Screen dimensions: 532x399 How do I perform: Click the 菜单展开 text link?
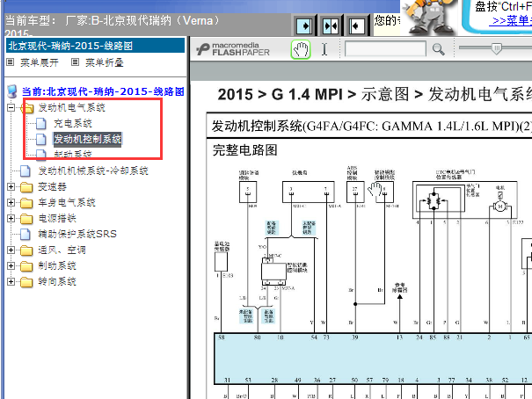[40, 62]
